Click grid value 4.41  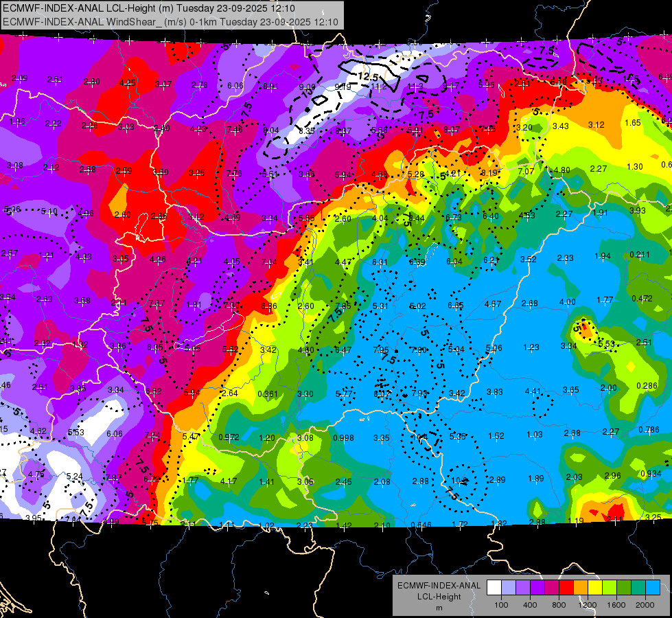point(533,391)
